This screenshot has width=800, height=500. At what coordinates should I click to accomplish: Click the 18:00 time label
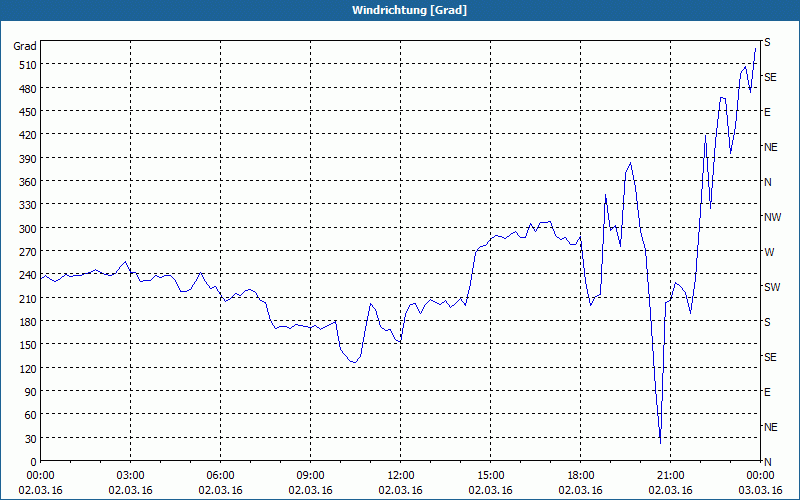point(581,476)
